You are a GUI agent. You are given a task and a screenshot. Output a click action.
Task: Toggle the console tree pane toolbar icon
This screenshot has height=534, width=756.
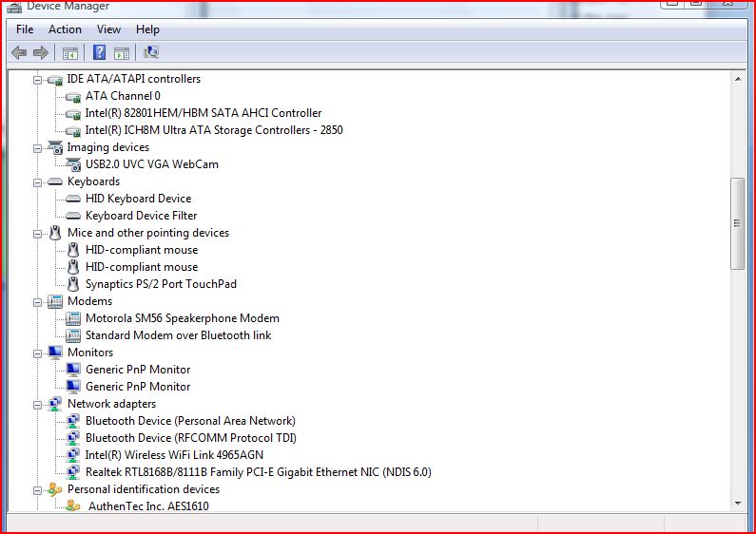(x=70, y=53)
